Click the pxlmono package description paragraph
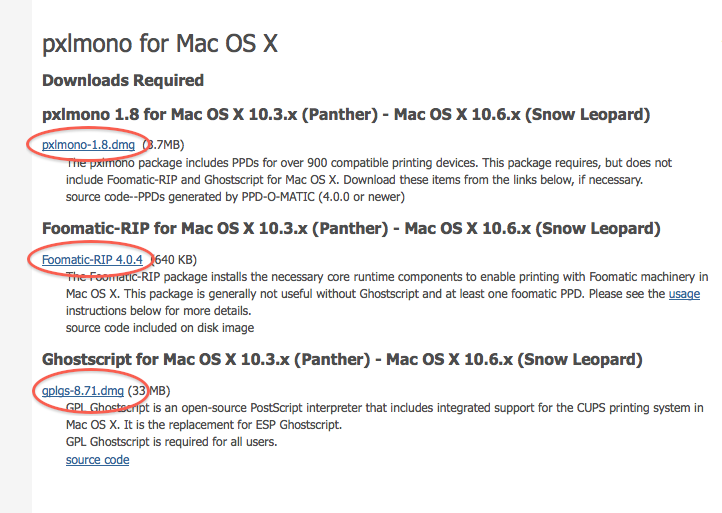Screen dimensions: 722x513 (x=368, y=162)
